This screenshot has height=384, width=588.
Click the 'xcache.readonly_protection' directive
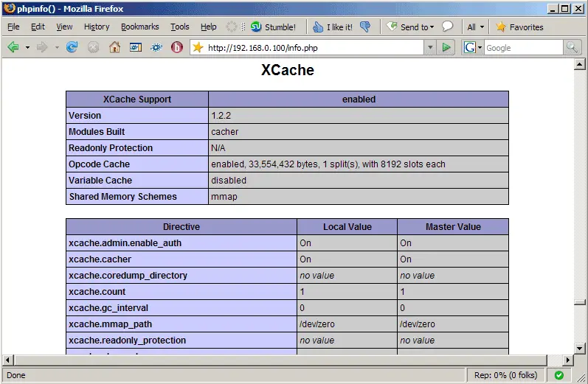127,341
